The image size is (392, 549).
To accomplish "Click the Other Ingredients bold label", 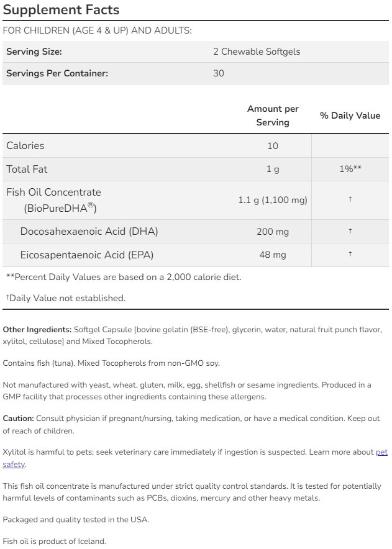I will 37,330.
